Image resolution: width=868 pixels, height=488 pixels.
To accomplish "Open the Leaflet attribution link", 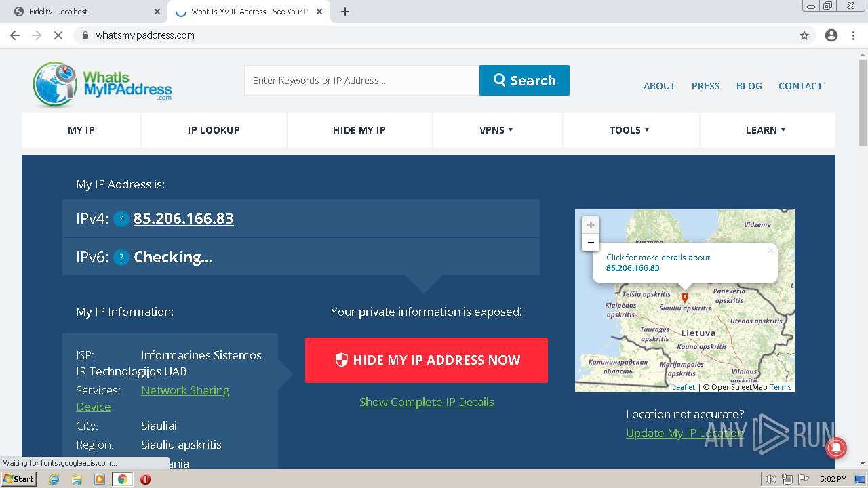I will [684, 387].
